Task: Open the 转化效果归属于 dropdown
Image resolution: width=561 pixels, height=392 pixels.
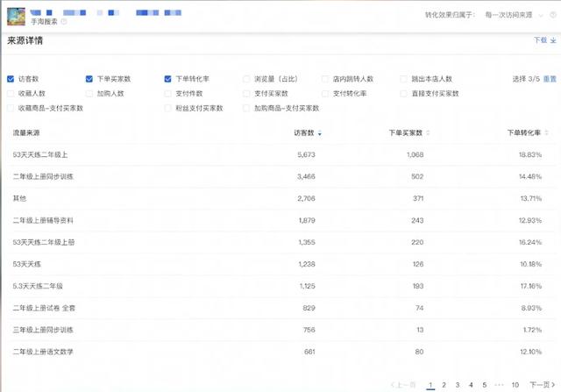Action: pyautogui.click(x=514, y=15)
